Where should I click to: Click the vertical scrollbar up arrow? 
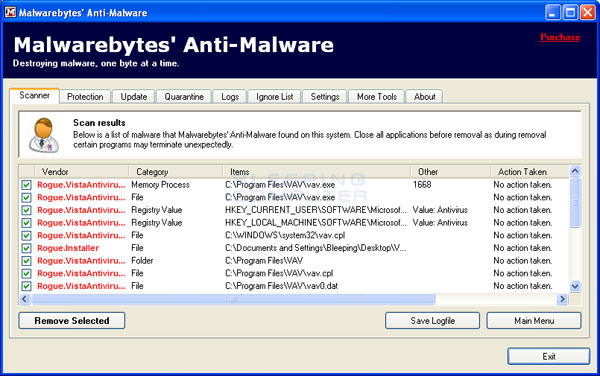(x=575, y=171)
